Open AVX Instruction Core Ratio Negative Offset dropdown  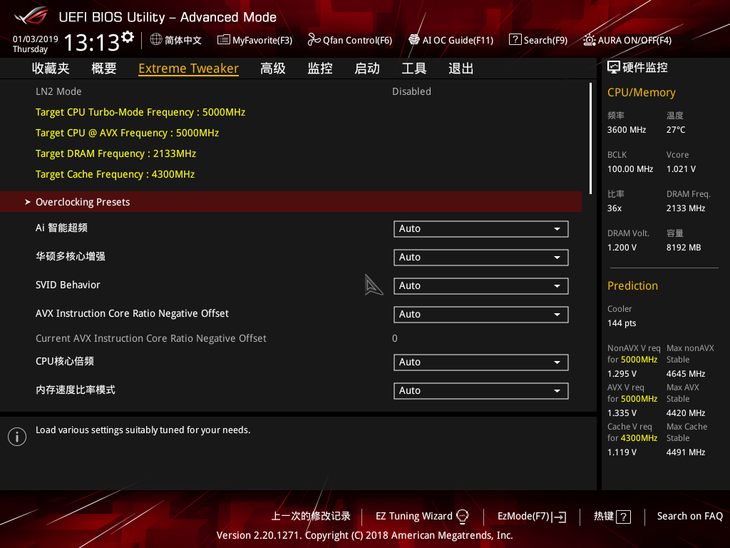480,315
